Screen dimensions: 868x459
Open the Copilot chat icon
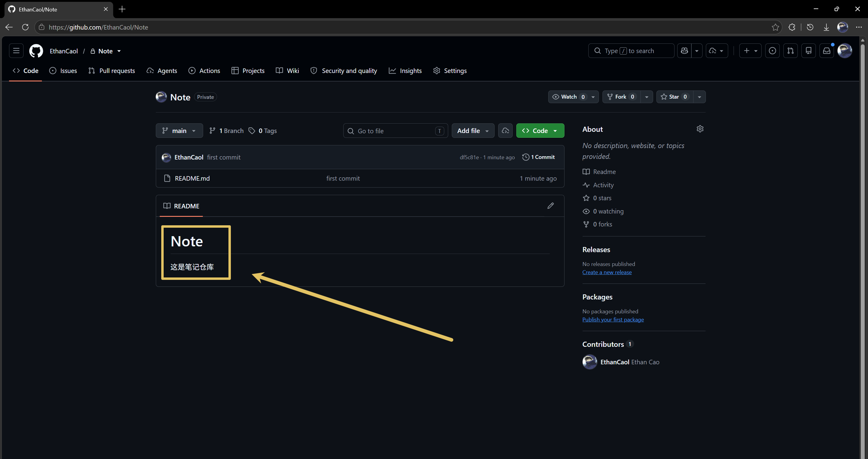(x=684, y=51)
